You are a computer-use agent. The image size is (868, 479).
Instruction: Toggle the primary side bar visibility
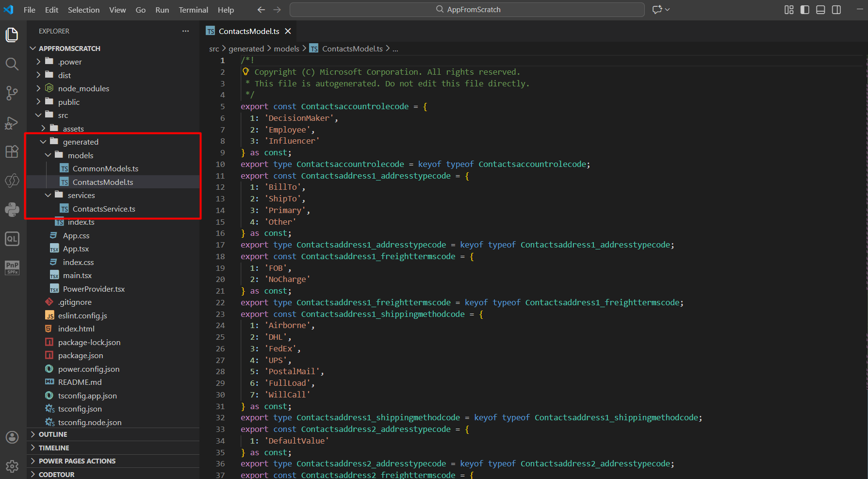(804, 10)
